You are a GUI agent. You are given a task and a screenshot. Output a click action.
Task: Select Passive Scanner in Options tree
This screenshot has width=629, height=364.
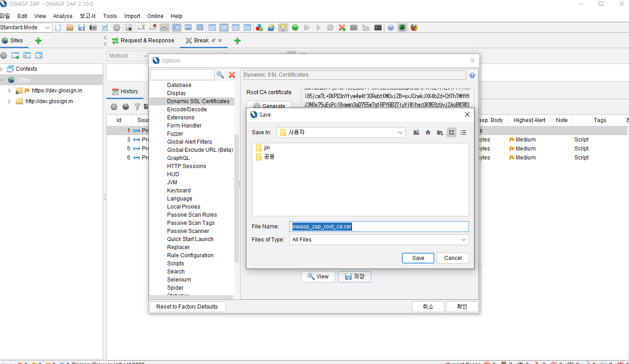coord(188,231)
